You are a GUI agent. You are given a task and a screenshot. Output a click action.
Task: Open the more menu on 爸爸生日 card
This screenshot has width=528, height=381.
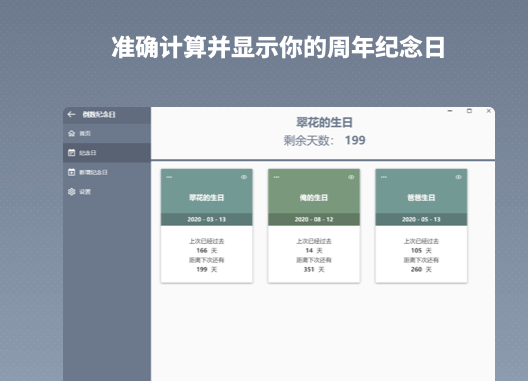(384, 177)
